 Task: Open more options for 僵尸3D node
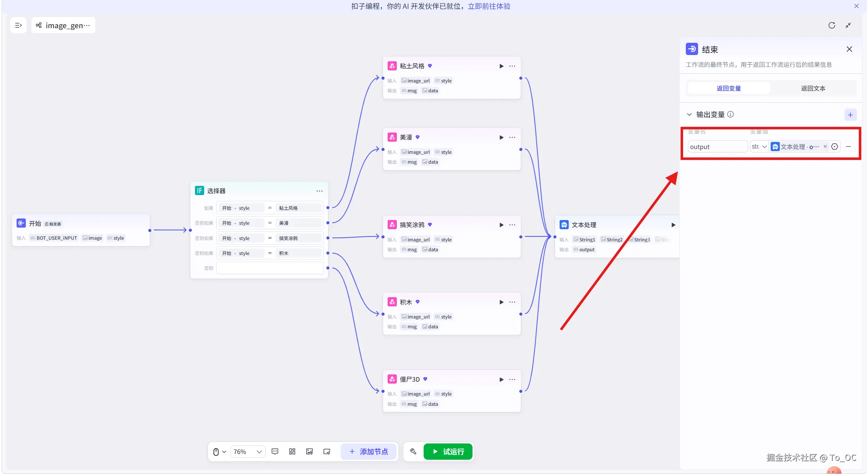click(x=512, y=380)
